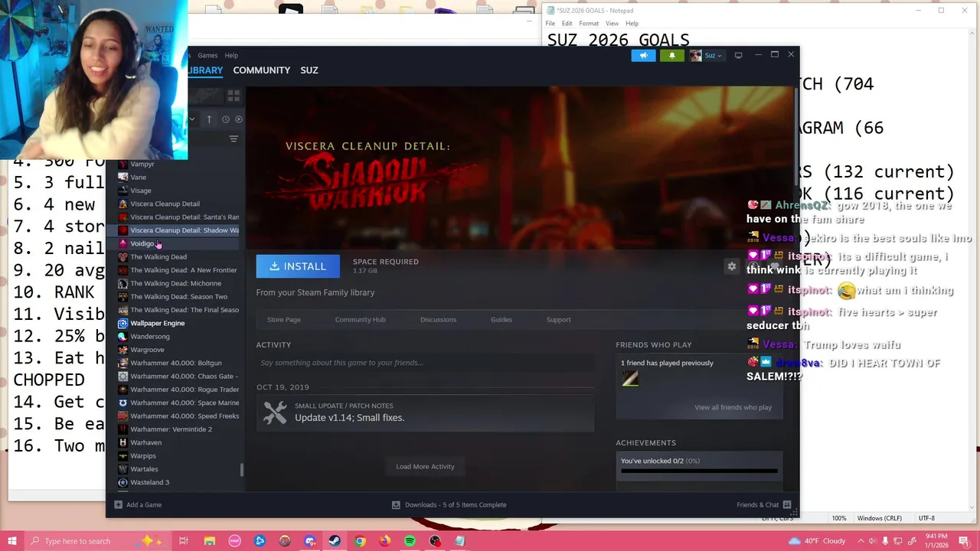Open the Help menu in Steam
Screen dimensions: 980x551
231,55
